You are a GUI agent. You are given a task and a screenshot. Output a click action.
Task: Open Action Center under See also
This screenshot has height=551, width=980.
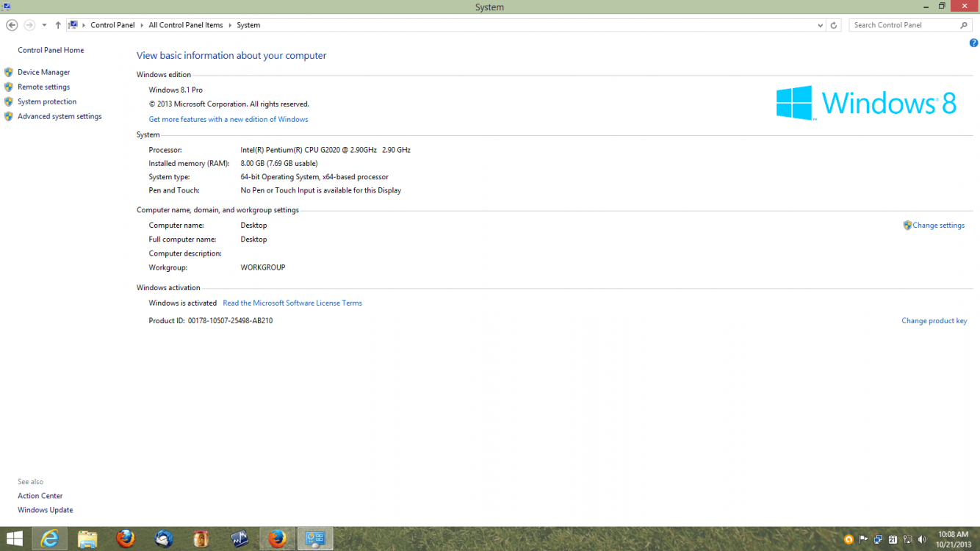(40, 496)
